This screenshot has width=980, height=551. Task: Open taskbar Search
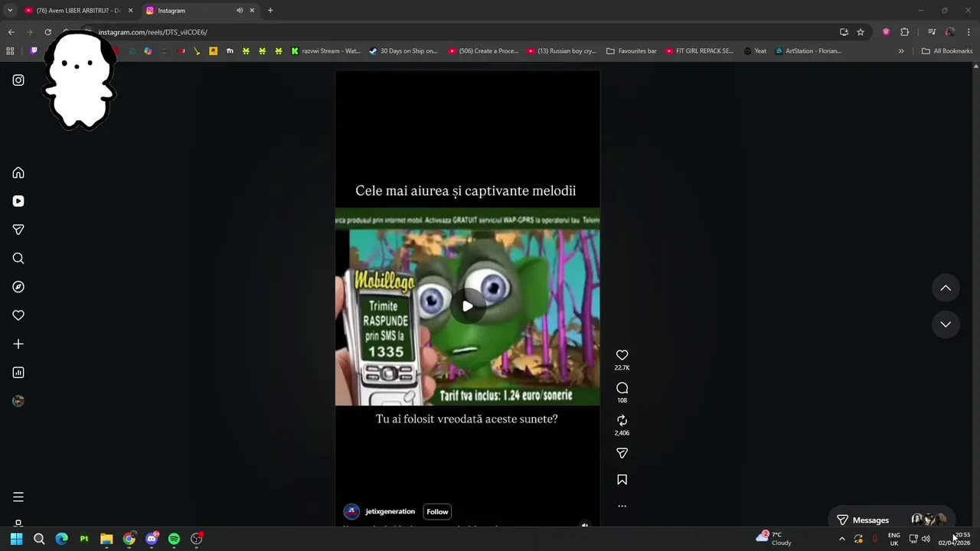39,539
